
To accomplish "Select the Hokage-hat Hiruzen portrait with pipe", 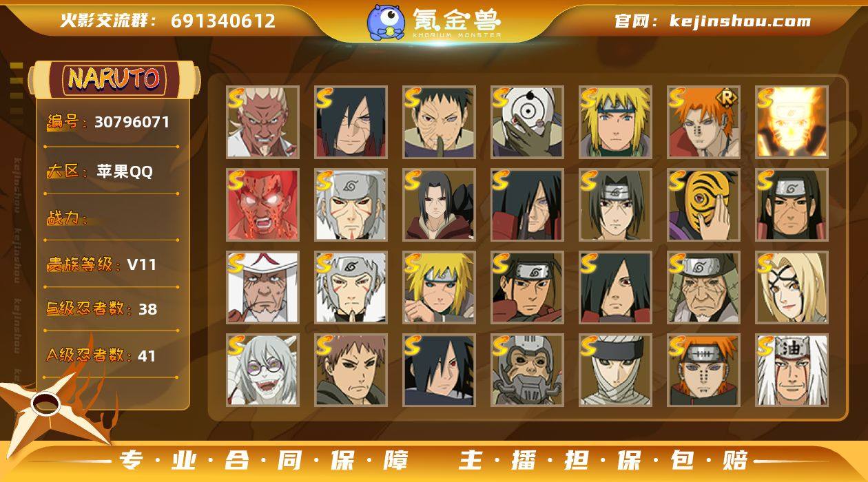I will click(x=262, y=287).
